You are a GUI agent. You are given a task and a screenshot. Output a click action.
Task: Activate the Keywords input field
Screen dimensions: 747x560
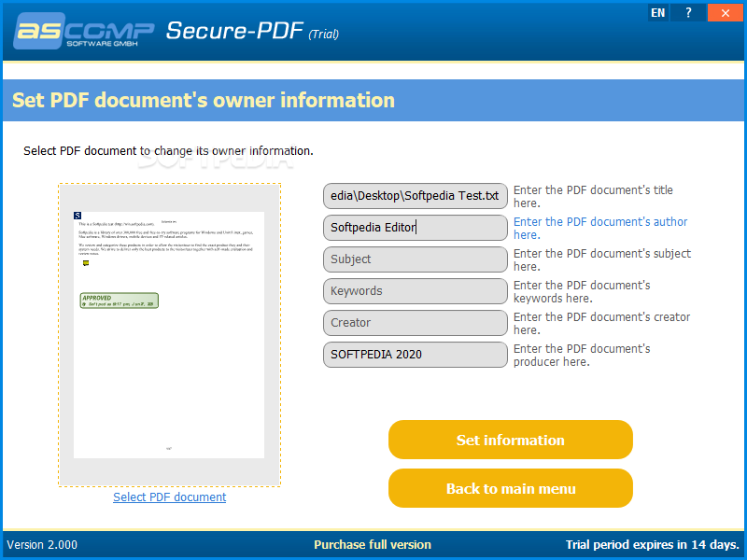[x=415, y=291]
